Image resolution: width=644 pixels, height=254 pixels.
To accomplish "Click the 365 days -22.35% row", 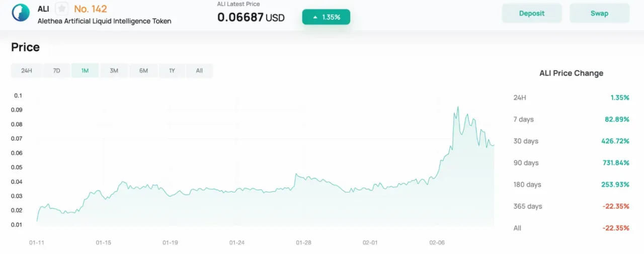I will coord(571,206).
